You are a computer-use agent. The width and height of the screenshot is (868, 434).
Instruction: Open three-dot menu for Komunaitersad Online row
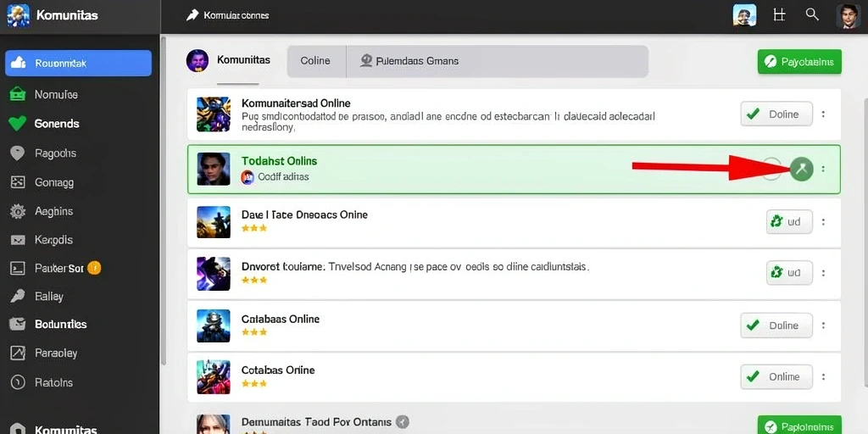click(823, 114)
